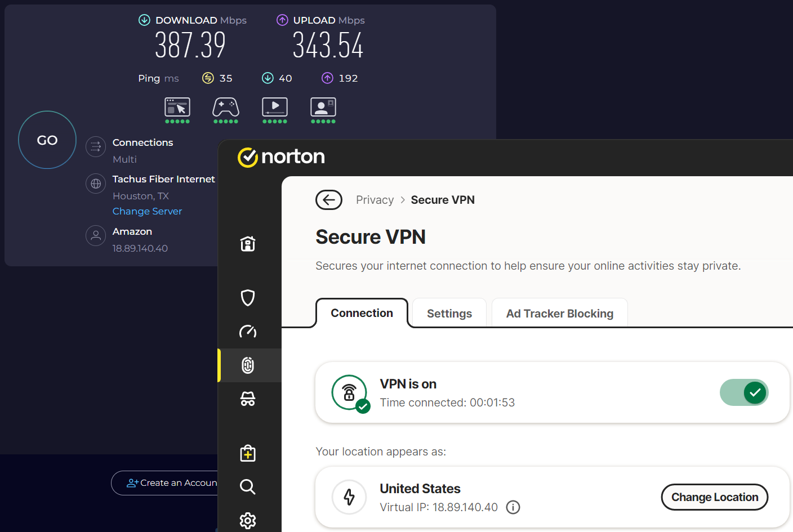Open Norton settings gear icon
The height and width of the screenshot is (532, 793).
coord(248,520)
